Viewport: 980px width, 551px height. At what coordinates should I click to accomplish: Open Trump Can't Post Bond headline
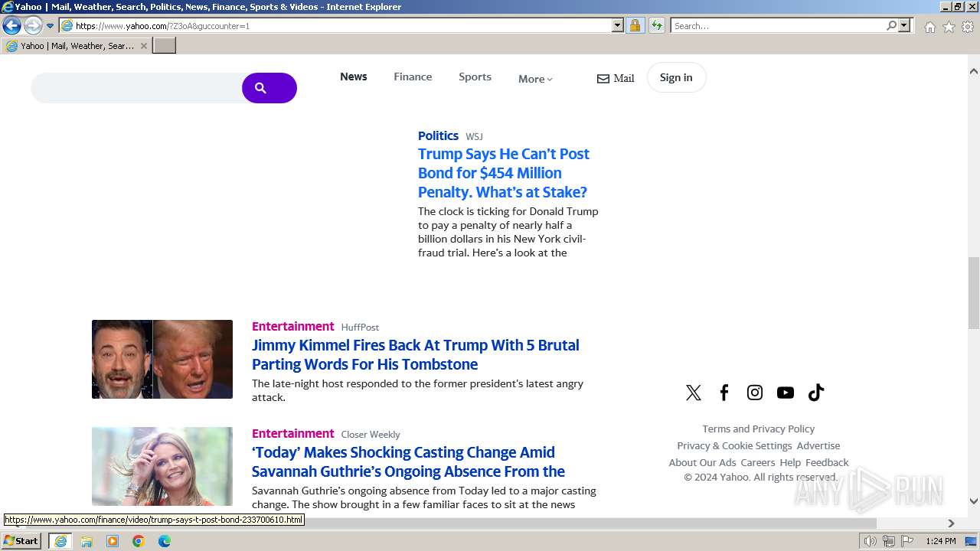pos(503,173)
